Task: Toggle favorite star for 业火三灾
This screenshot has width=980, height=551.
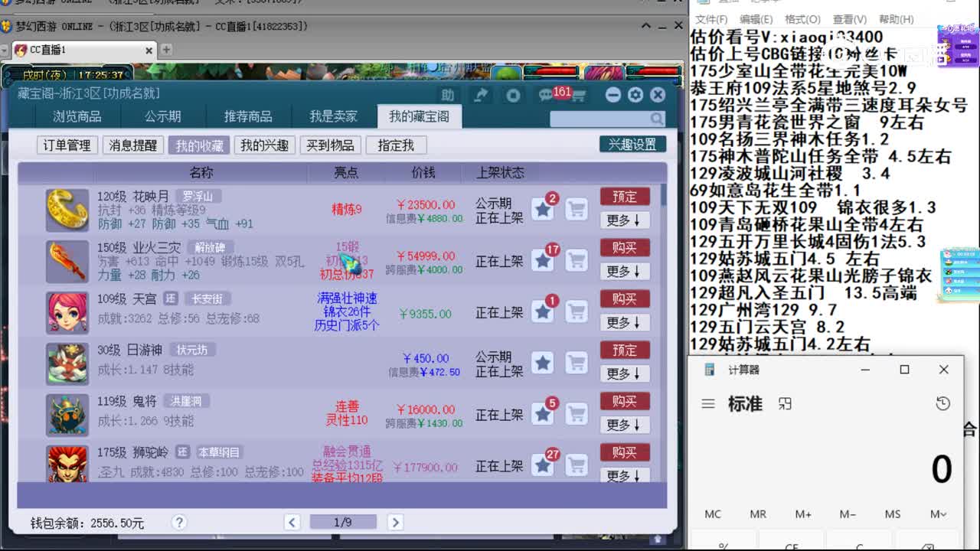Action: pos(543,260)
